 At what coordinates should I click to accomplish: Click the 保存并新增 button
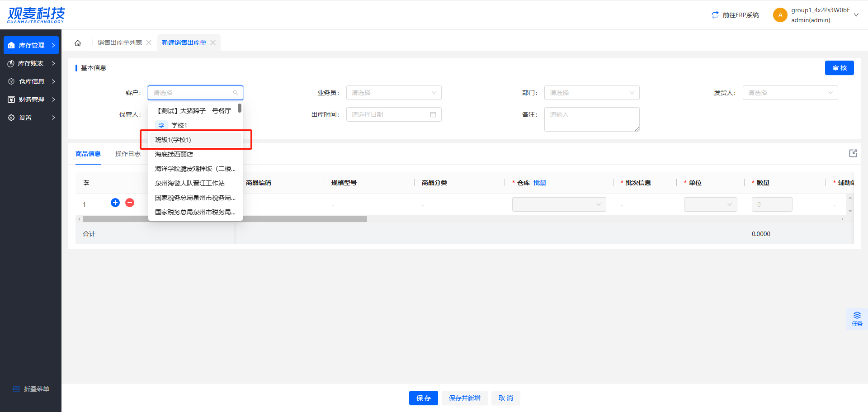pos(465,398)
